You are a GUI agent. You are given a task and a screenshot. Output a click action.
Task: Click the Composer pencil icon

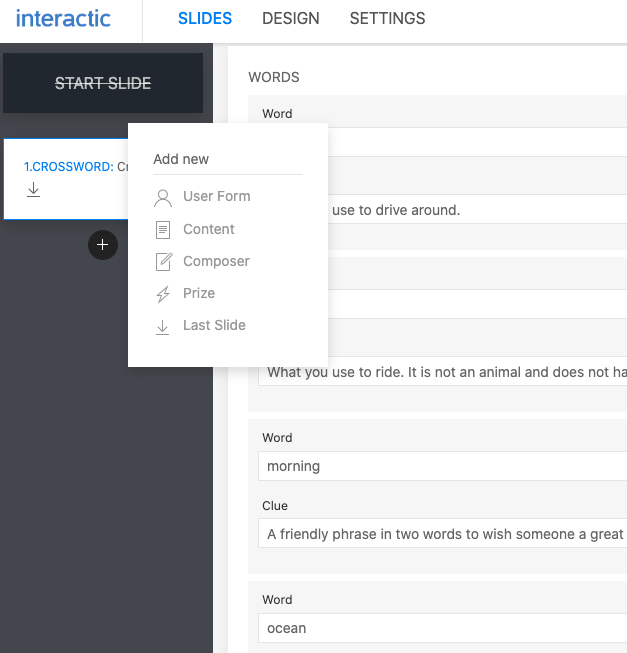(163, 262)
